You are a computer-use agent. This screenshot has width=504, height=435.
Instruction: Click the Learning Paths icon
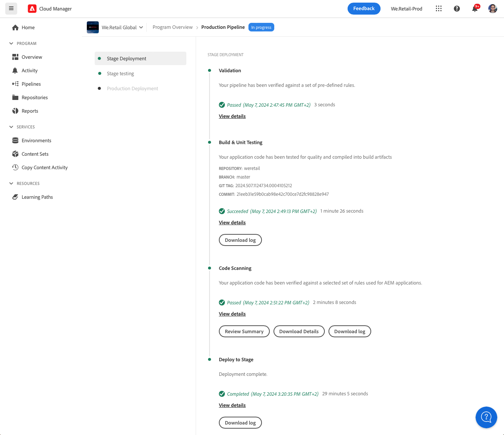(15, 197)
